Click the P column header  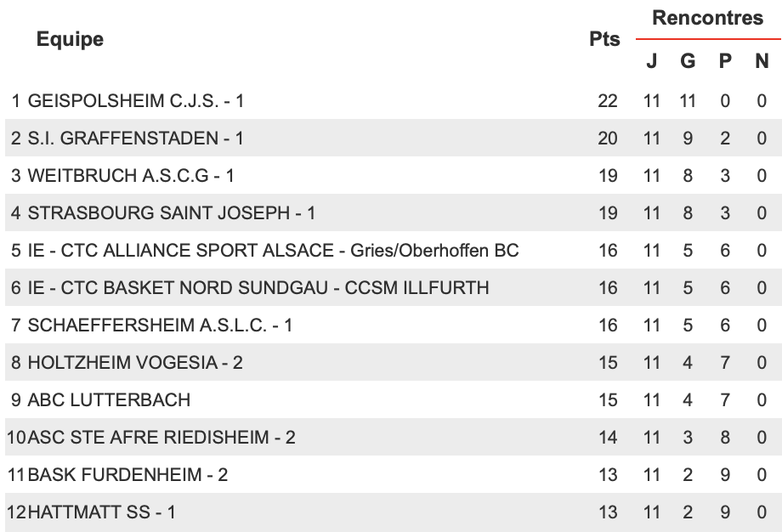725,61
